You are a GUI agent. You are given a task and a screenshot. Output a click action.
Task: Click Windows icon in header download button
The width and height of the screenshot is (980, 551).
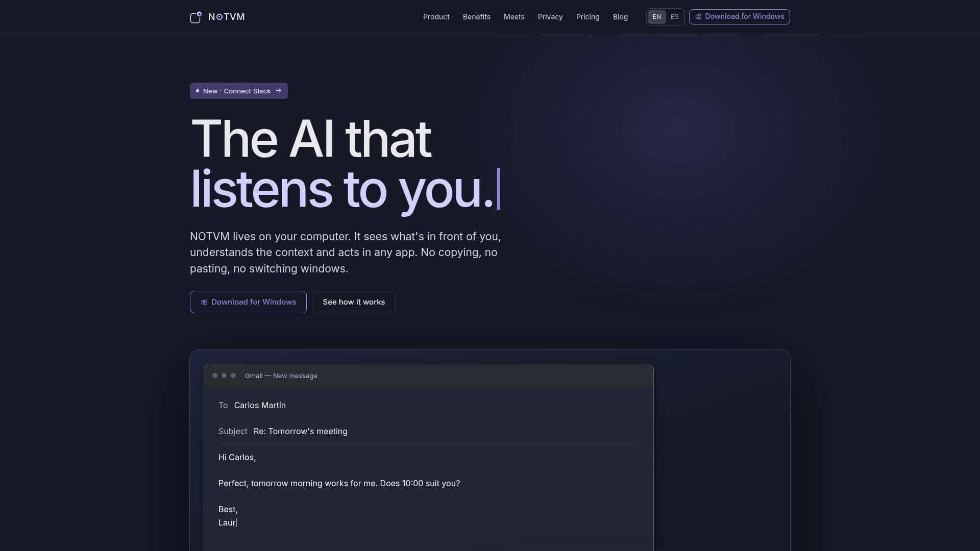pyautogui.click(x=698, y=17)
